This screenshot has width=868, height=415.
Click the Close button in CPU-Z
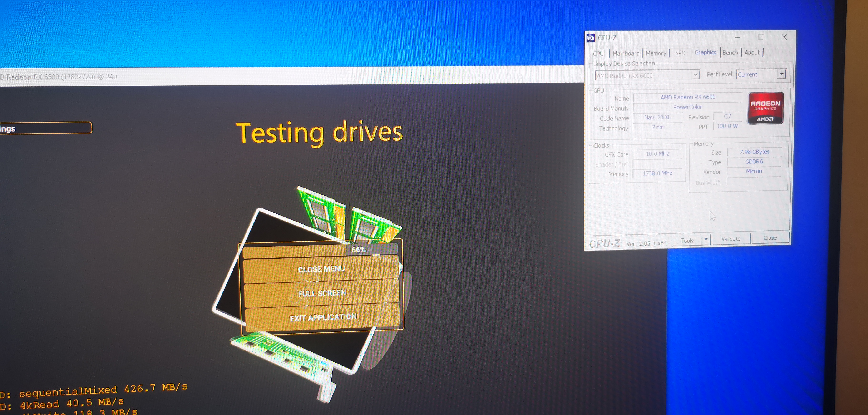(770, 238)
